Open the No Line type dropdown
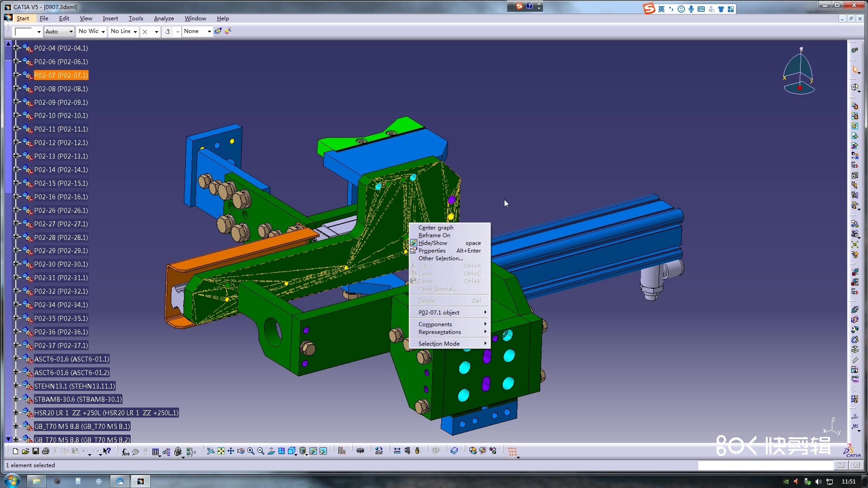 135,31
